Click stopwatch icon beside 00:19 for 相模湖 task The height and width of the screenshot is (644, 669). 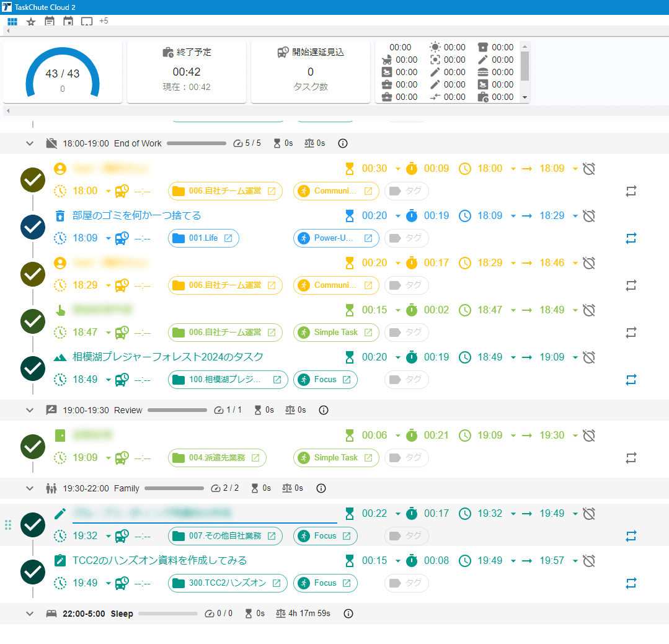coord(412,357)
